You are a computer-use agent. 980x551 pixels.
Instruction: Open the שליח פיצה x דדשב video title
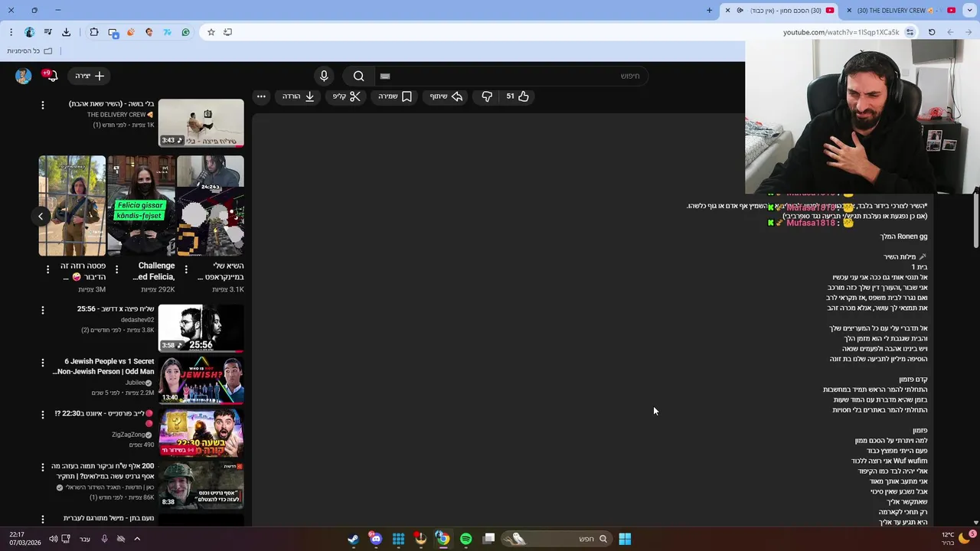click(116, 309)
